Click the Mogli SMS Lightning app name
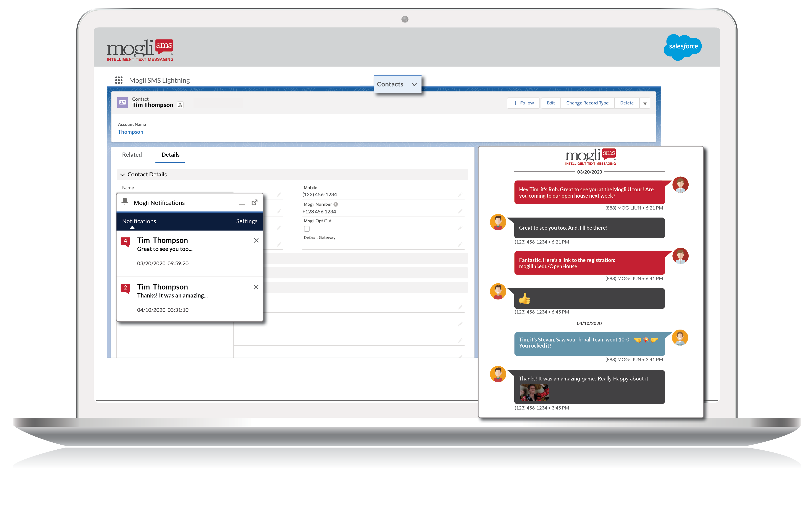This screenshot has height=512, width=812. pos(159,80)
